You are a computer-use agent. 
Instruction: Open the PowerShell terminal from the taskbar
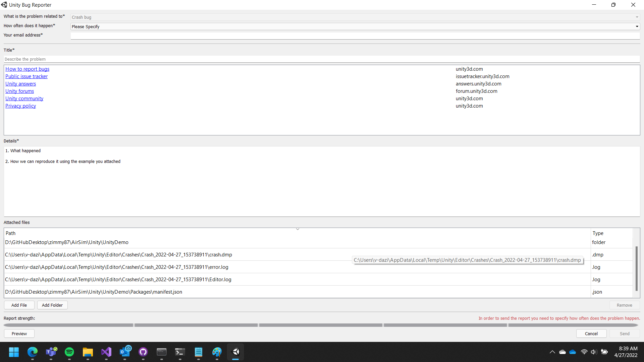click(180, 352)
